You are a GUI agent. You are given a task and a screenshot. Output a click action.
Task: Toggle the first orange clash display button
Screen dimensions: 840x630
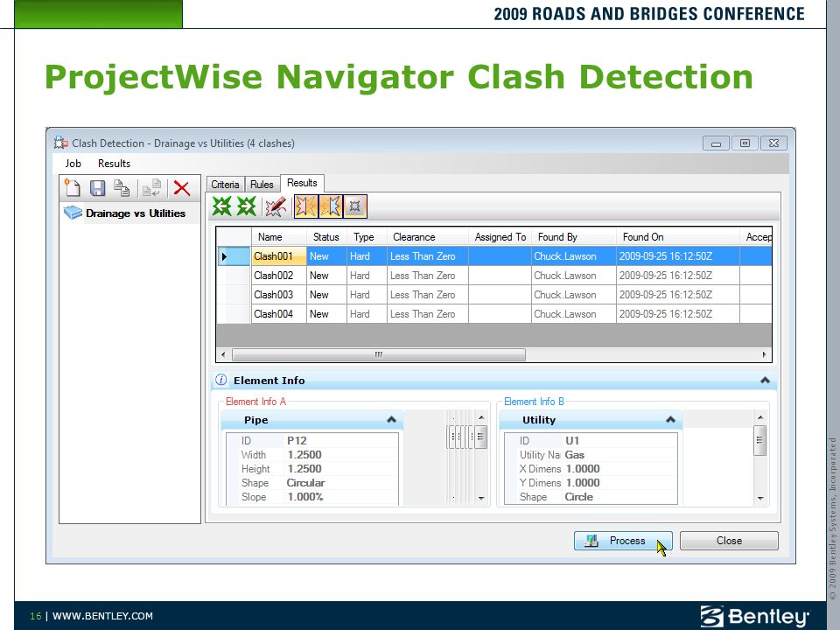306,206
